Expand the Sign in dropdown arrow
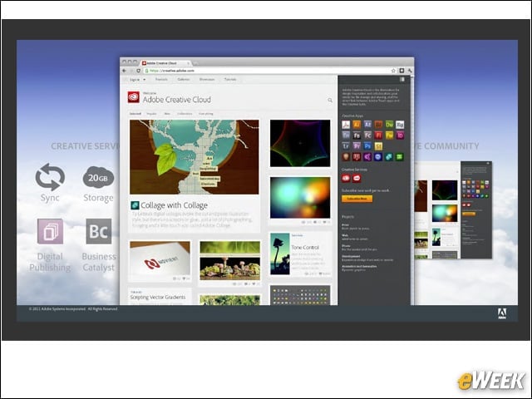Image resolution: width=532 pixels, height=399 pixels. (144, 80)
